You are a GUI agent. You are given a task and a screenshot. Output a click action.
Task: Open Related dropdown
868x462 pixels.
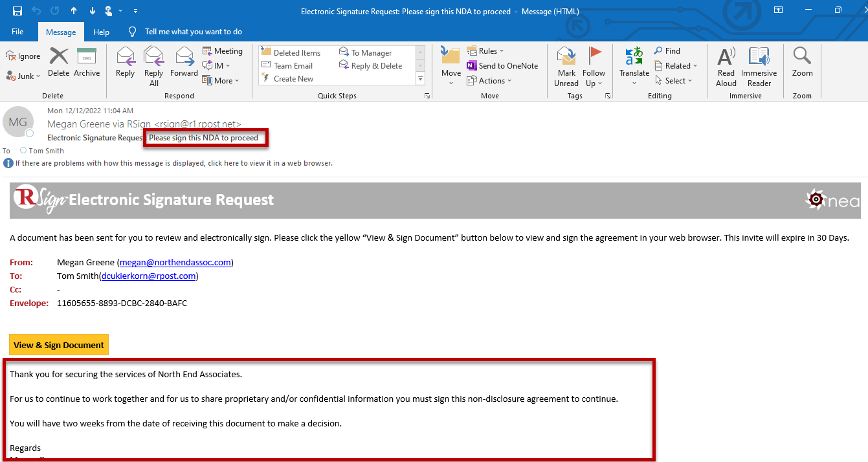pos(675,66)
